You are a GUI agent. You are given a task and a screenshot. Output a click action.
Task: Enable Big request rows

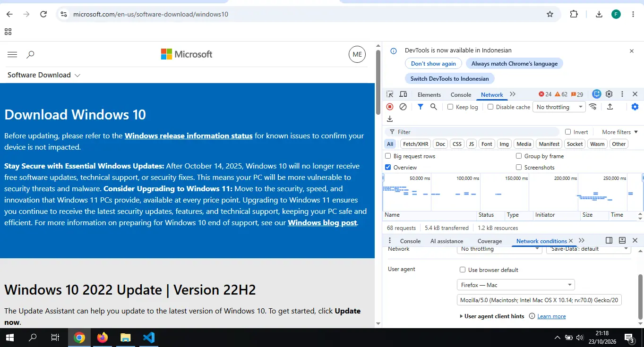click(x=388, y=156)
